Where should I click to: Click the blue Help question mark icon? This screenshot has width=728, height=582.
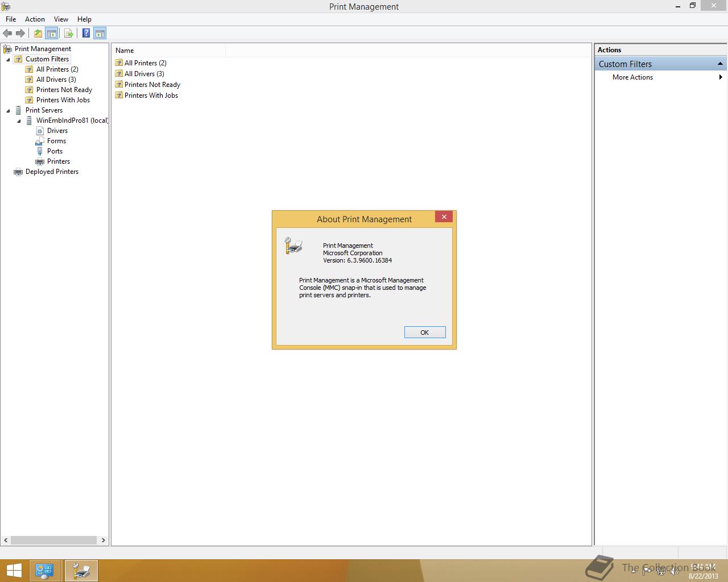[x=86, y=33]
